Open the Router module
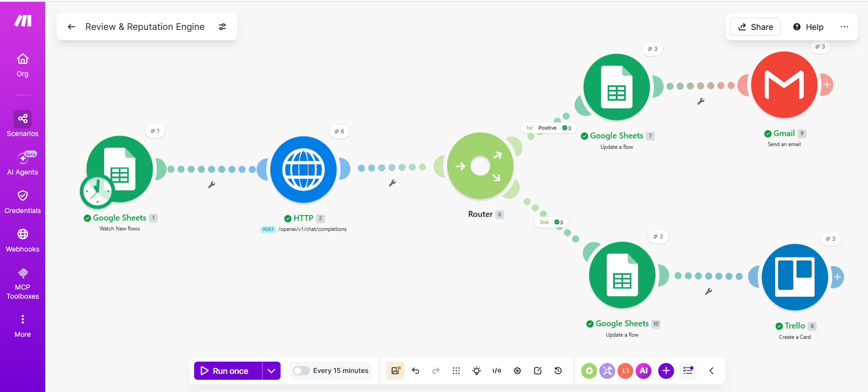This screenshot has height=392, width=868. point(480,166)
